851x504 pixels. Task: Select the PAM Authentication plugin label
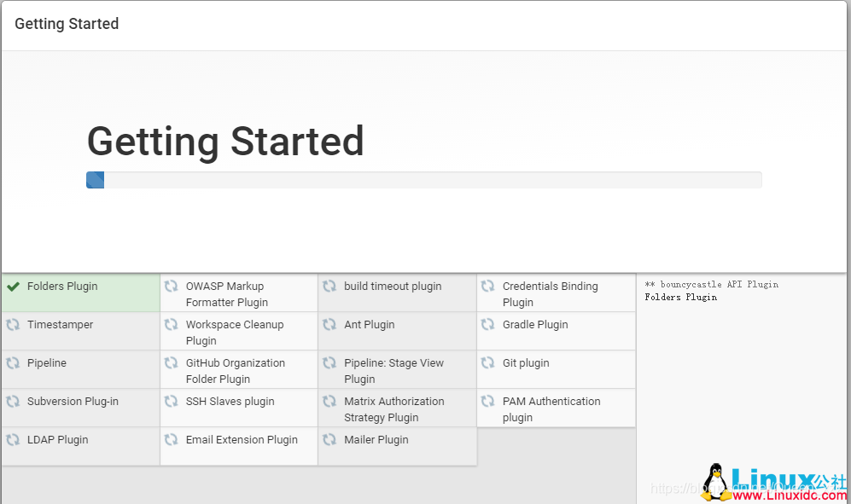(x=551, y=409)
